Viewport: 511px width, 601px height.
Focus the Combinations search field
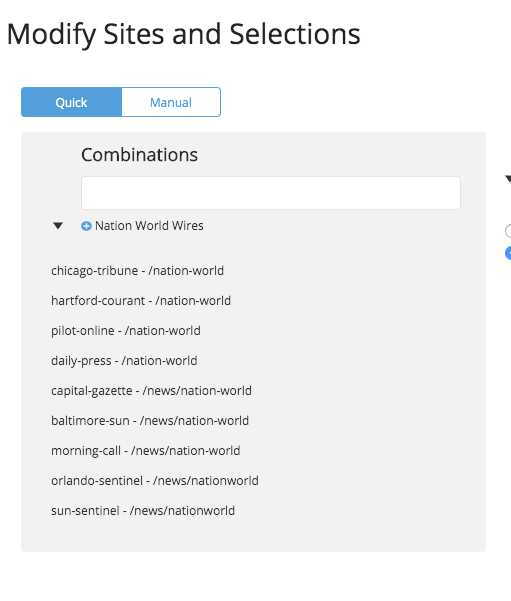click(271, 193)
